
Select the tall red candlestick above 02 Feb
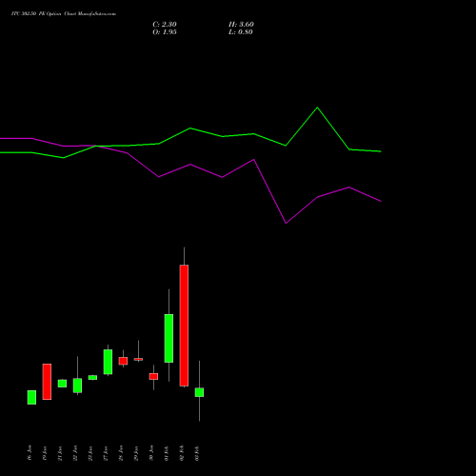pos(184,326)
